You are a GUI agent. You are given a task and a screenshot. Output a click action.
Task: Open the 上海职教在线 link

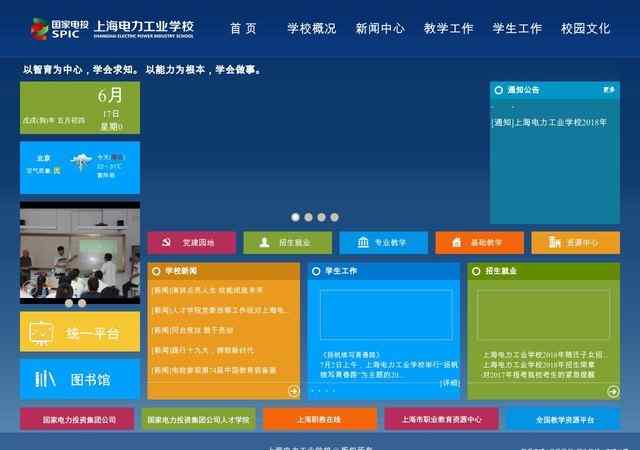coord(320,419)
